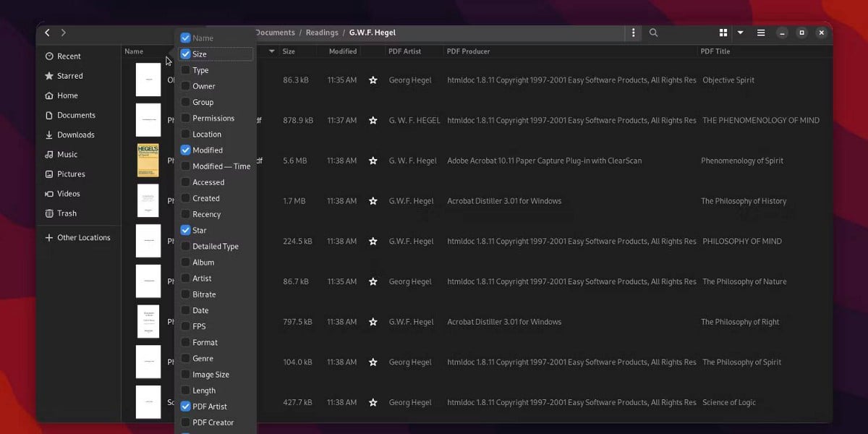Viewport: 868px width, 434px height.
Task: Navigate to Documents in the breadcrumb
Action: click(x=276, y=32)
